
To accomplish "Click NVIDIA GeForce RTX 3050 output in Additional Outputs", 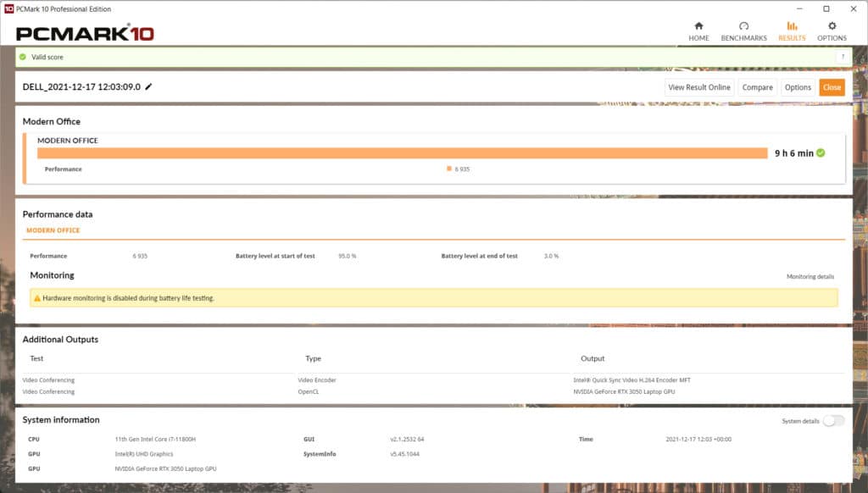I will coord(624,391).
